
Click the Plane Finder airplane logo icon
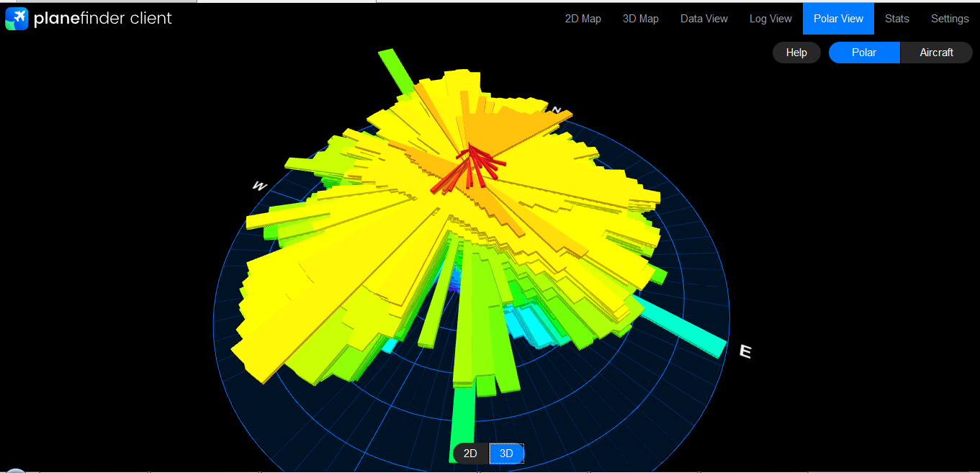click(17, 19)
